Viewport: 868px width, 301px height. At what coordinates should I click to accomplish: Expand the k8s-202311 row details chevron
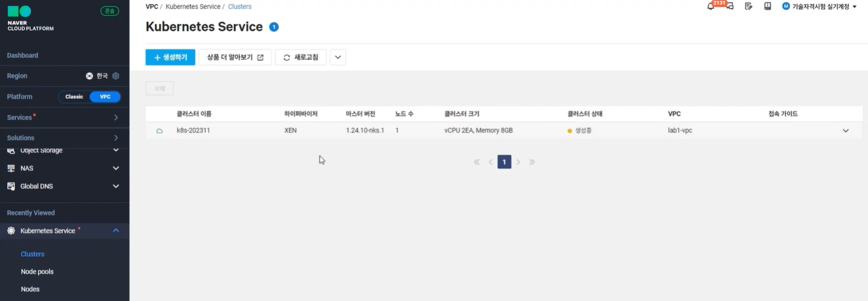pos(846,130)
